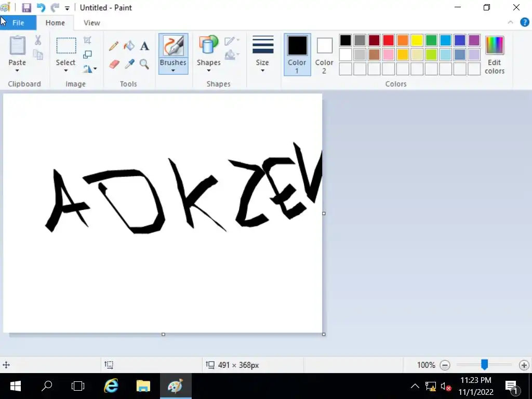Expand the Select dropdown arrow
This screenshot has height=399, width=532.
click(66, 71)
